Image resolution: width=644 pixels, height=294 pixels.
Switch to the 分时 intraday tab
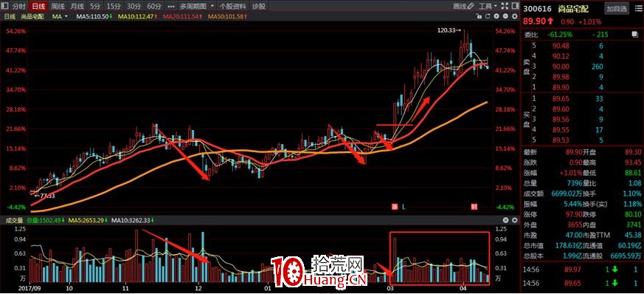(19, 7)
